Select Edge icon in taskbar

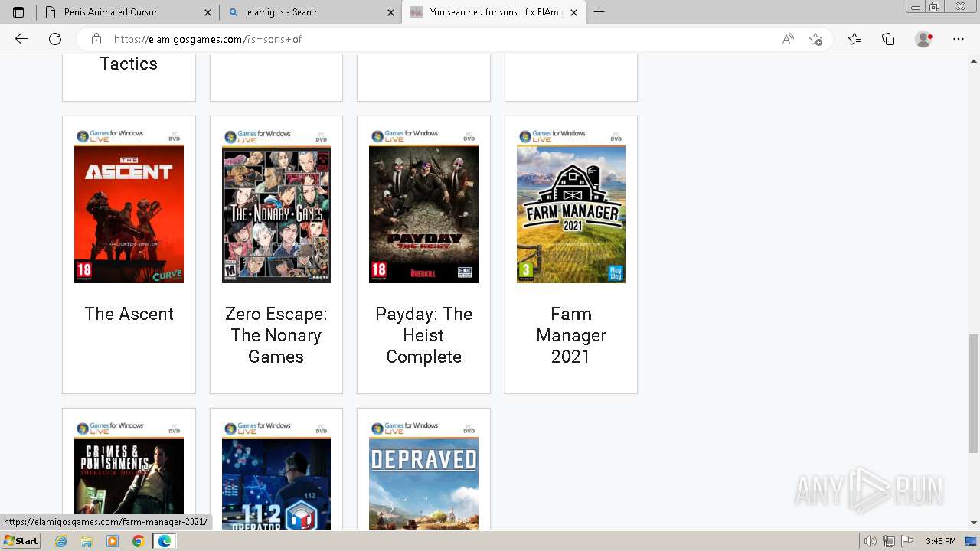click(164, 541)
